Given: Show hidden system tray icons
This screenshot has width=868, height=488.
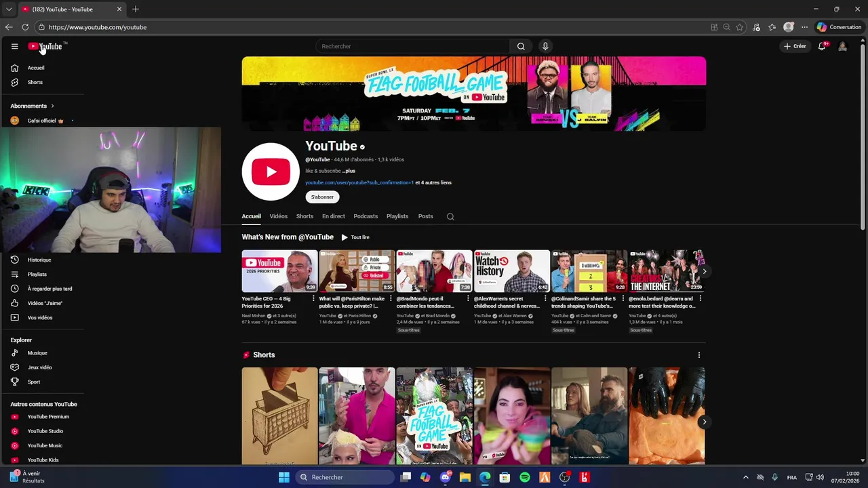Looking at the screenshot, I should click(745, 477).
